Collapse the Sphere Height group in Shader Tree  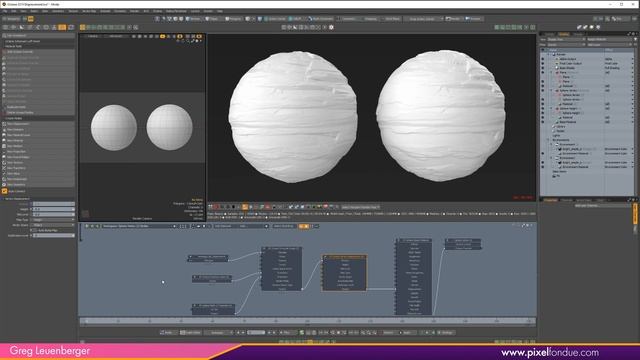coord(552,109)
